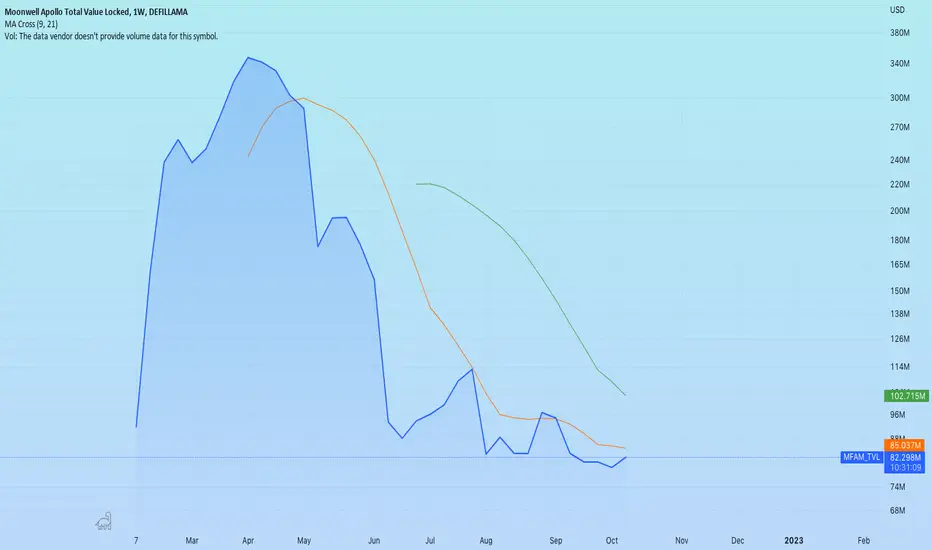Click the May label on time axis
Viewport: 932px width, 550px height.
coord(304,540)
